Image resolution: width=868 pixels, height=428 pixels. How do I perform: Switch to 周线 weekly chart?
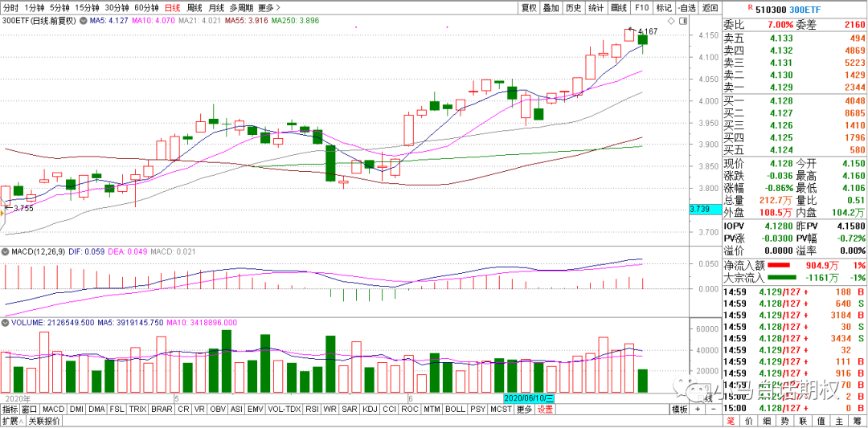click(x=194, y=8)
